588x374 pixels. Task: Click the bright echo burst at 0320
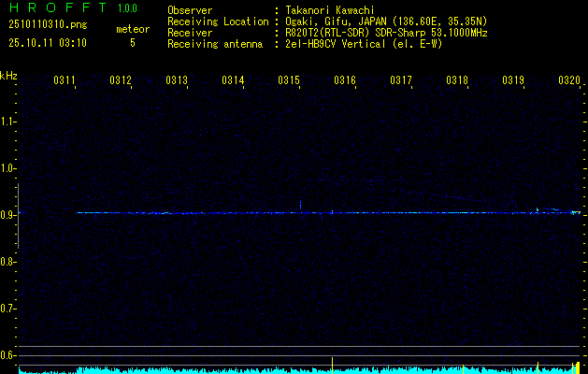pos(575,212)
